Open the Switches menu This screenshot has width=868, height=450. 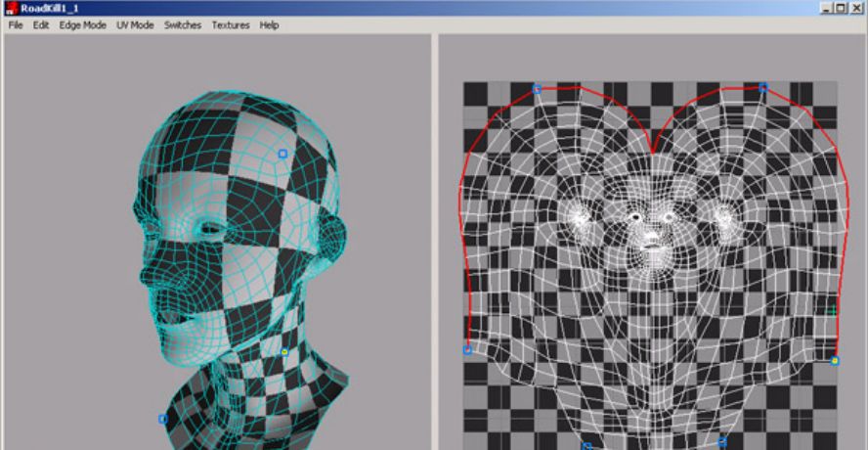pos(183,24)
